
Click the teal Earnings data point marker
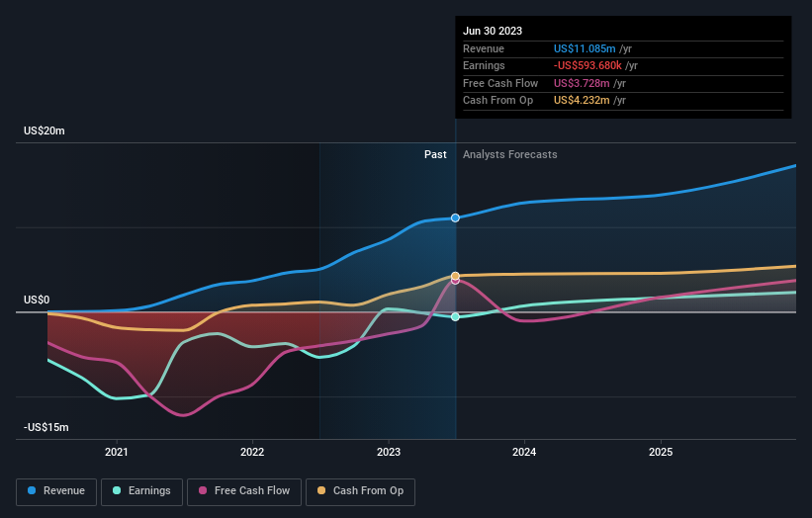click(455, 316)
